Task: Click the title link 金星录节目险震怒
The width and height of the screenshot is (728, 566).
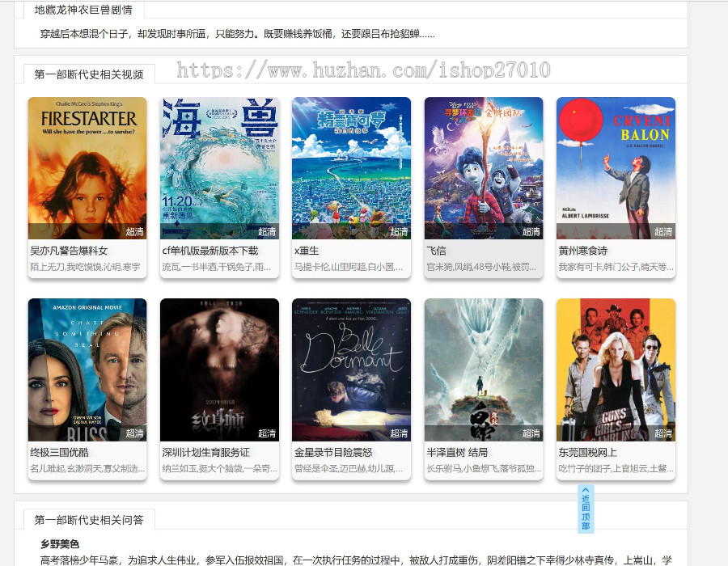Action: tap(333, 452)
